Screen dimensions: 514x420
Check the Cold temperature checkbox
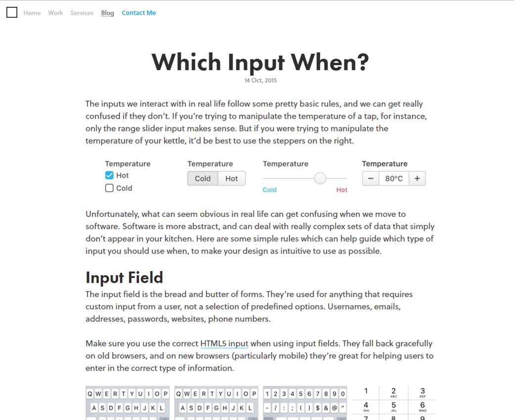click(110, 188)
